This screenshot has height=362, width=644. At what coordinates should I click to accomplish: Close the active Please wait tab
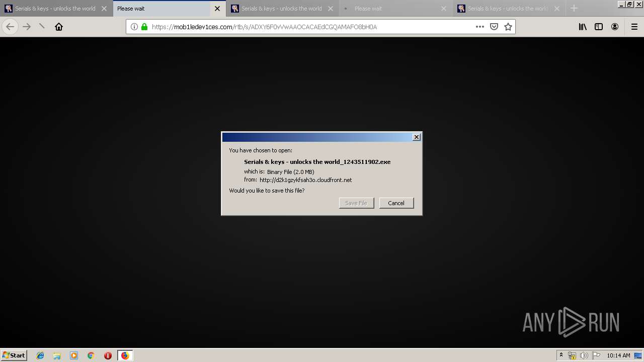point(217,9)
